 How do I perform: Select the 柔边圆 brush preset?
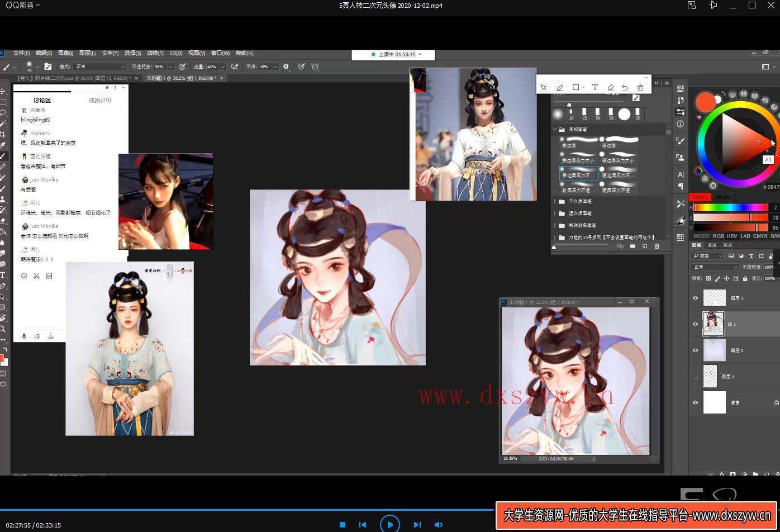point(578,142)
